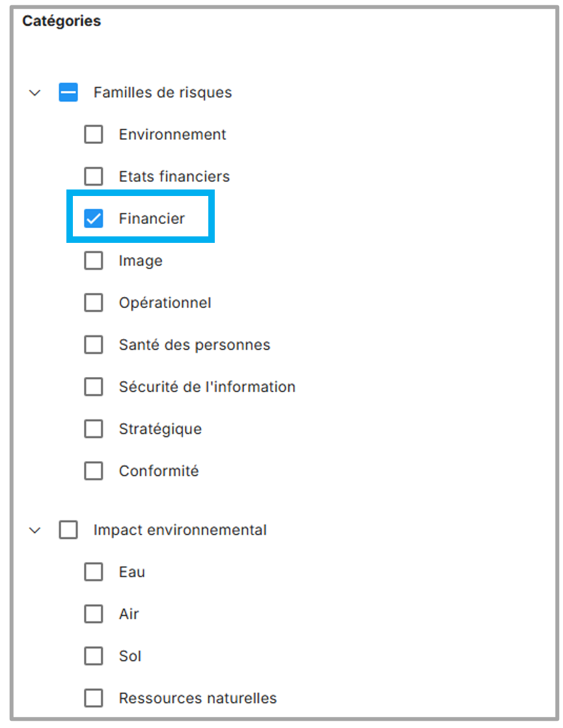563x728 pixels.
Task: Click the Familles de risques label
Action: pos(163,92)
